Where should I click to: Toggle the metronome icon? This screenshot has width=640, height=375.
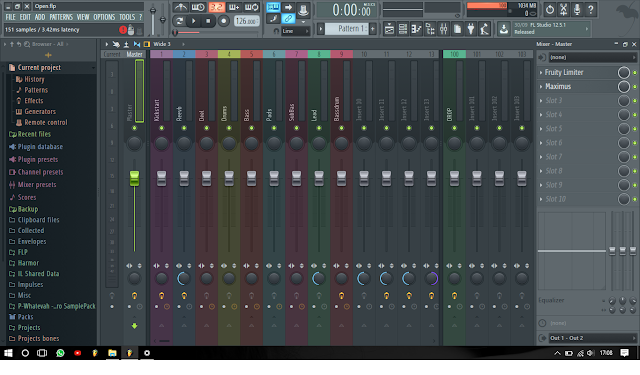180,7
